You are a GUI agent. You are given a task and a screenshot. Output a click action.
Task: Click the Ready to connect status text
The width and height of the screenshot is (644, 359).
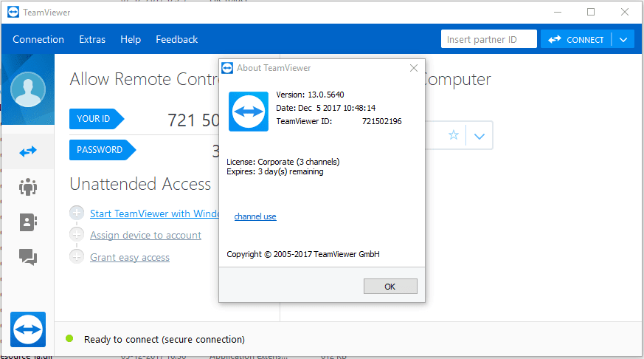[165, 340]
